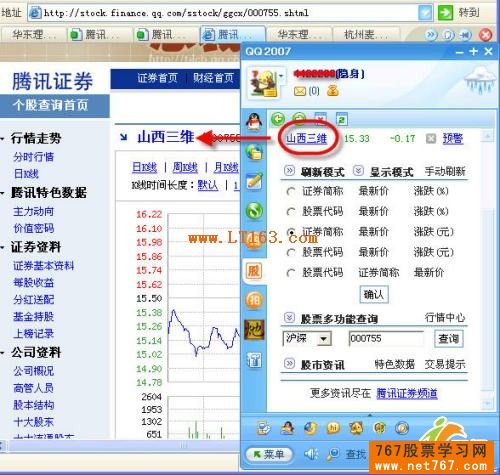Select 股票代码 最新价 涨跌(元) radio option
Image resolution: width=500 pixels, height=475 pixels.
click(x=291, y=252)
